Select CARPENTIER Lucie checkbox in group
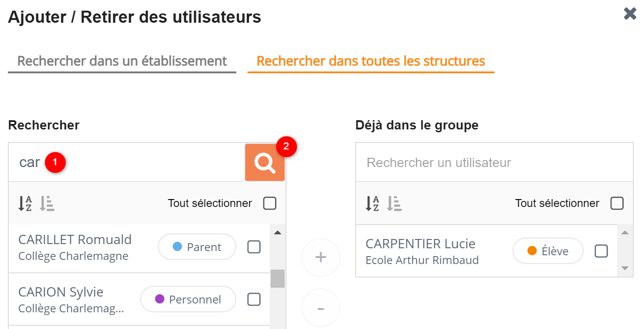Viewport: 644px width, 329px height. 601,251
